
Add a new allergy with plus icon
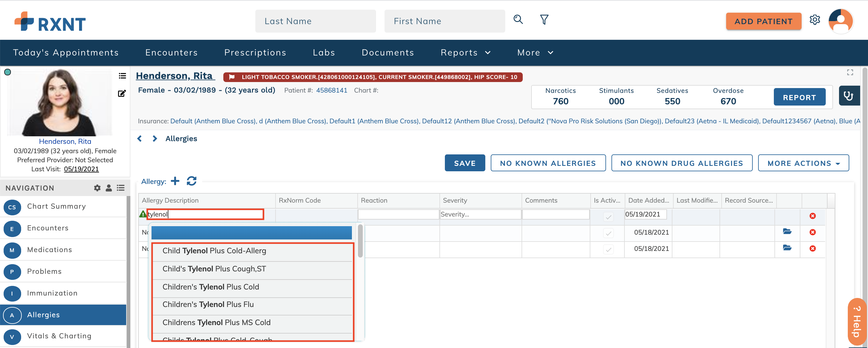(x=175, y=181)
